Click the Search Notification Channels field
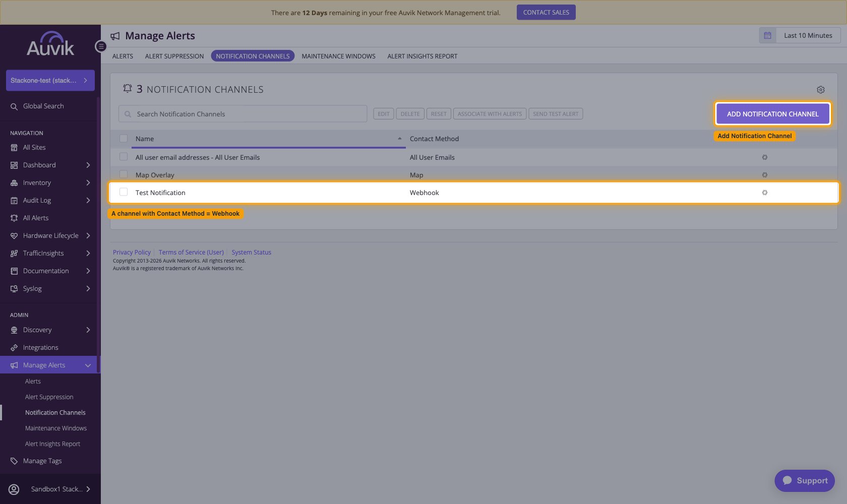The height and width of the screenshot is (504, 847). (x=243, y=114)
